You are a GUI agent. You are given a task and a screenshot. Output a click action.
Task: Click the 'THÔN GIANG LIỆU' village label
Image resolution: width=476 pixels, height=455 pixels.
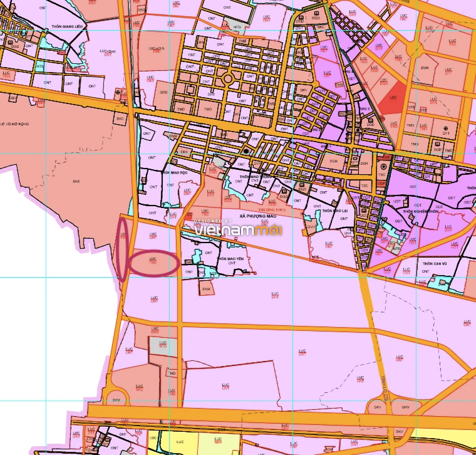[67, 26]
